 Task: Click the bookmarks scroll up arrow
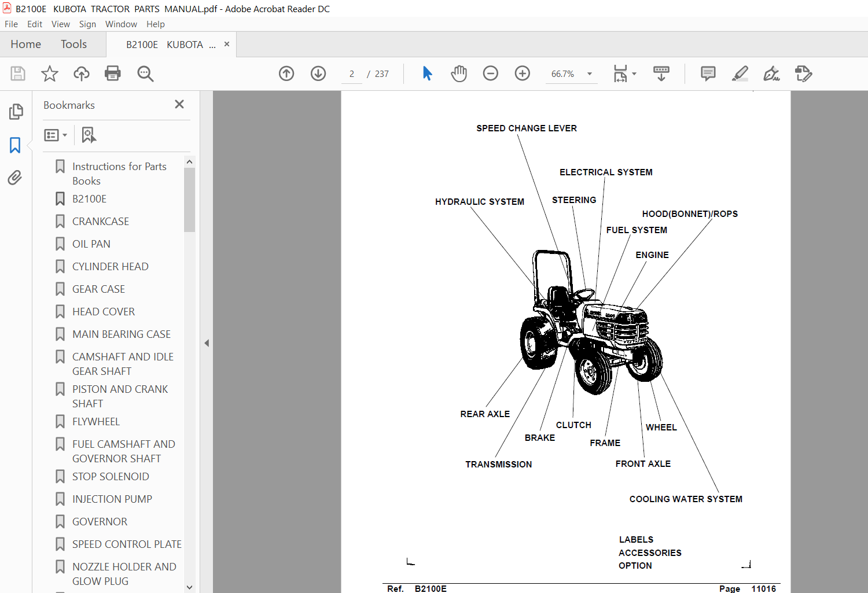(189, 162)
